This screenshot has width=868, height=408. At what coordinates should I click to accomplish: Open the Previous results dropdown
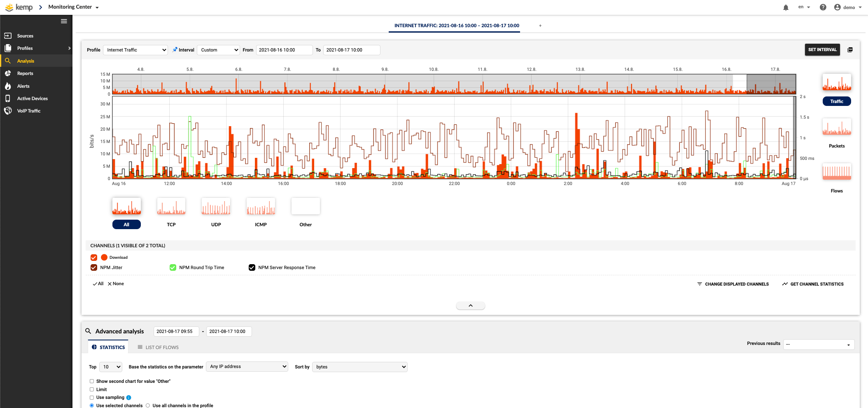819,345
